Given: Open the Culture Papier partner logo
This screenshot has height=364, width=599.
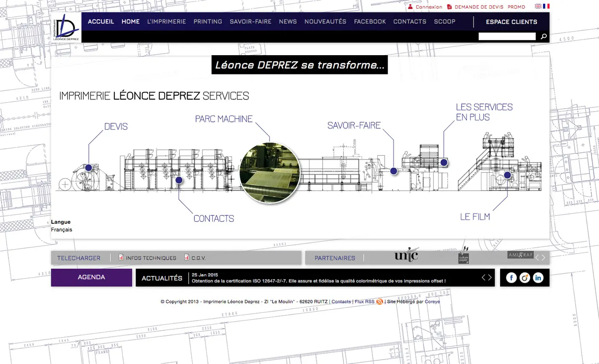Looking at the screenshot, I should click(x=464, y=255).
